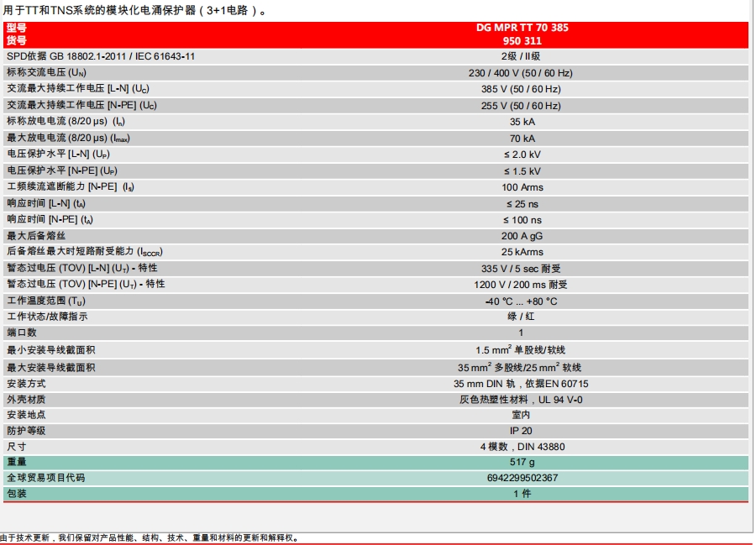
Task: Select the 25 kArms short-circuit rating value
Action: pos(522,252)
